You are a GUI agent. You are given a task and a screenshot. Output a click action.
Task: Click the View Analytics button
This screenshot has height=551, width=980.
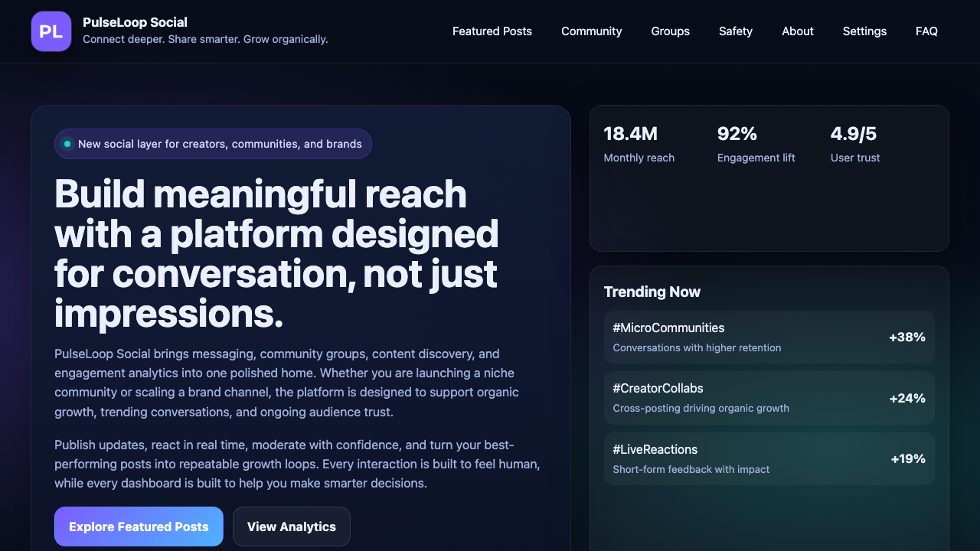[x=291, y=527]
